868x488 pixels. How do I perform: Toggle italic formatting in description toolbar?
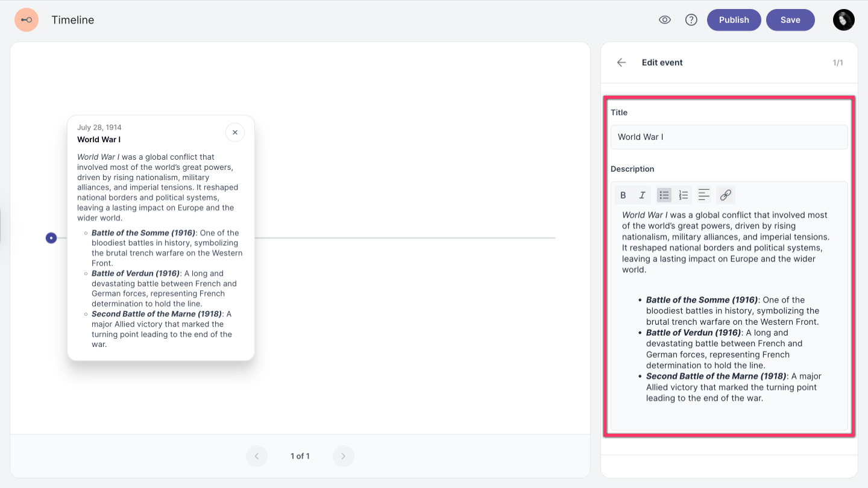[643, 195]
